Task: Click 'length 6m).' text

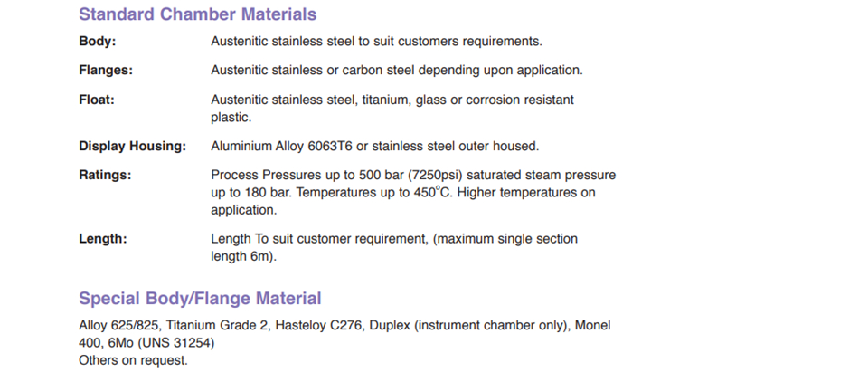Action: (243, 257)
